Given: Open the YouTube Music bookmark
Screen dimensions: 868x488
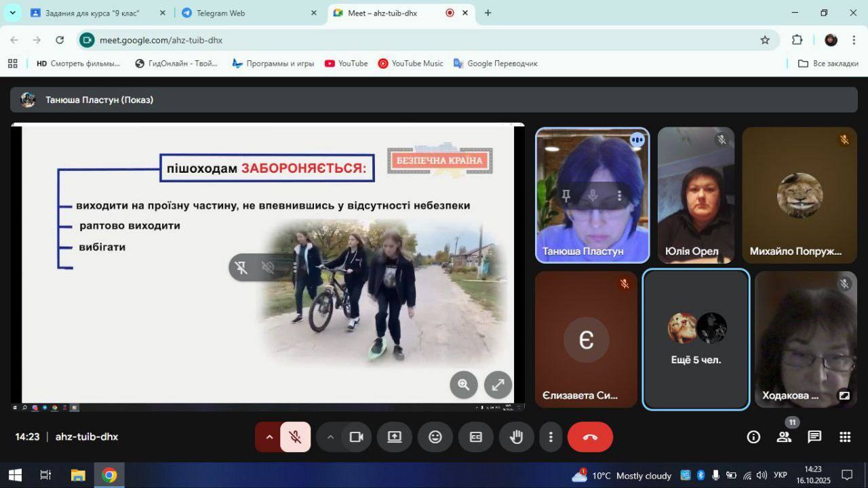Looking at the screenshot, I should [x=410, y=63].
